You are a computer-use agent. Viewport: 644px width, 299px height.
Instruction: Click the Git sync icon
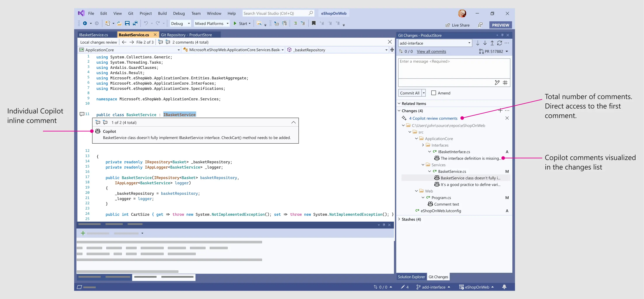click(x=499, y=43)
